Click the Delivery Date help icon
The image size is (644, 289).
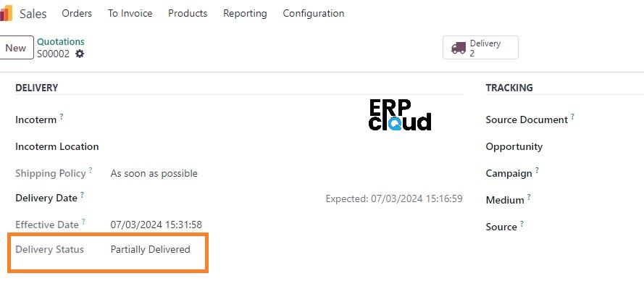(x=82, y=195)
